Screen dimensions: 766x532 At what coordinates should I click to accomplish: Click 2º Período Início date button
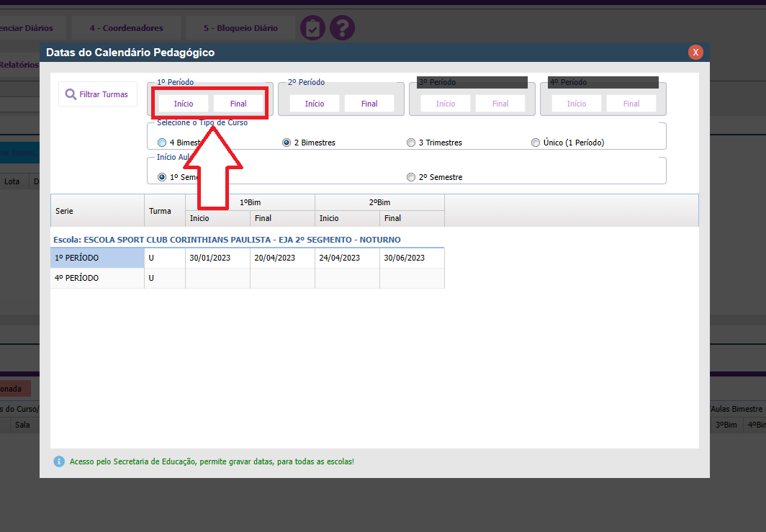tap(315, 104)
